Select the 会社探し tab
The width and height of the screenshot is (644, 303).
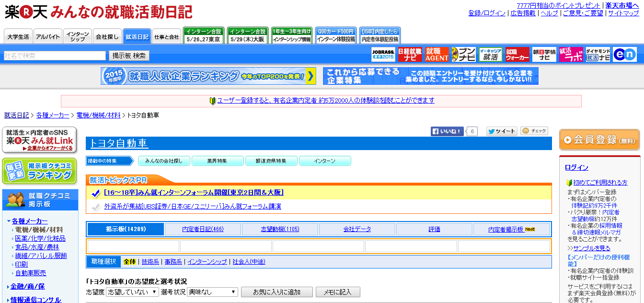click(107, 36)
